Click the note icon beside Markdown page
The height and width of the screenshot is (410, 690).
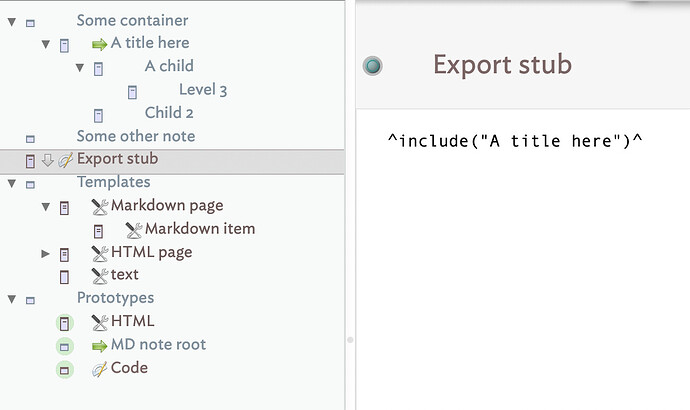click(64, 208)
